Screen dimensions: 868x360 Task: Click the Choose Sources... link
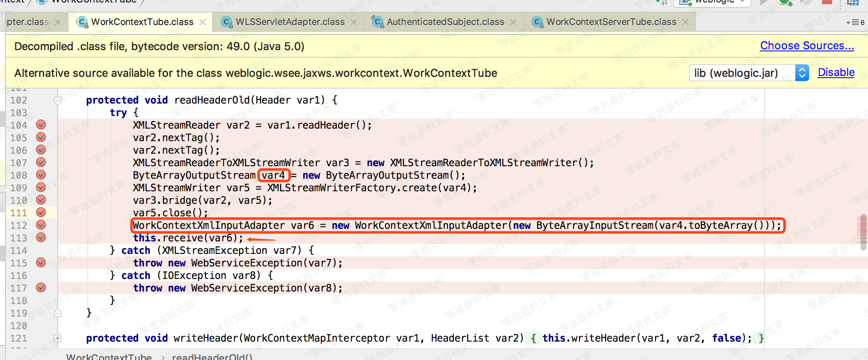[x=807, y=46]
